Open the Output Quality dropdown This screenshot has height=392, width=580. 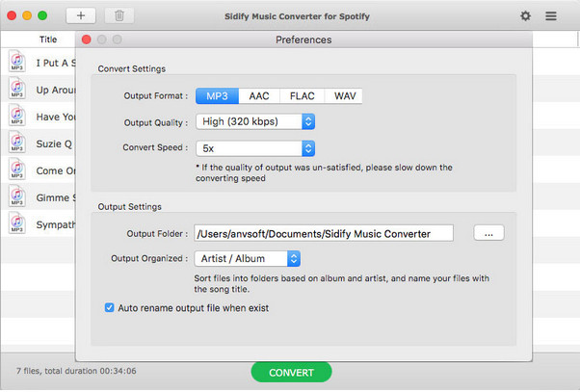(x=255, y=121)
